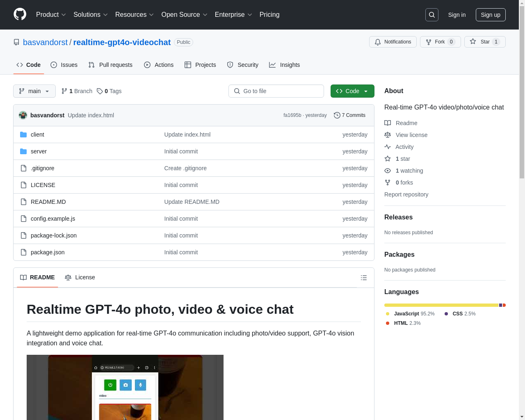Open the fa1695b commit hash link
525x420 pixels.
[292, 115]
